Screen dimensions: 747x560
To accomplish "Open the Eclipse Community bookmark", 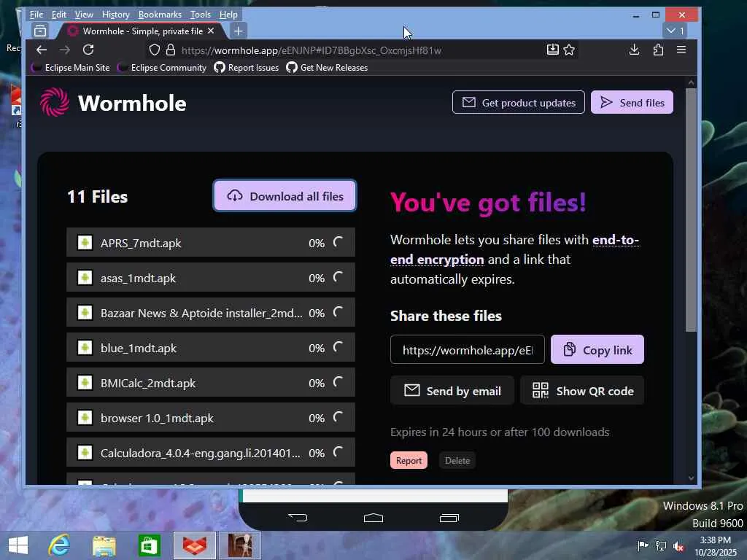I will (x=163, y=68).
